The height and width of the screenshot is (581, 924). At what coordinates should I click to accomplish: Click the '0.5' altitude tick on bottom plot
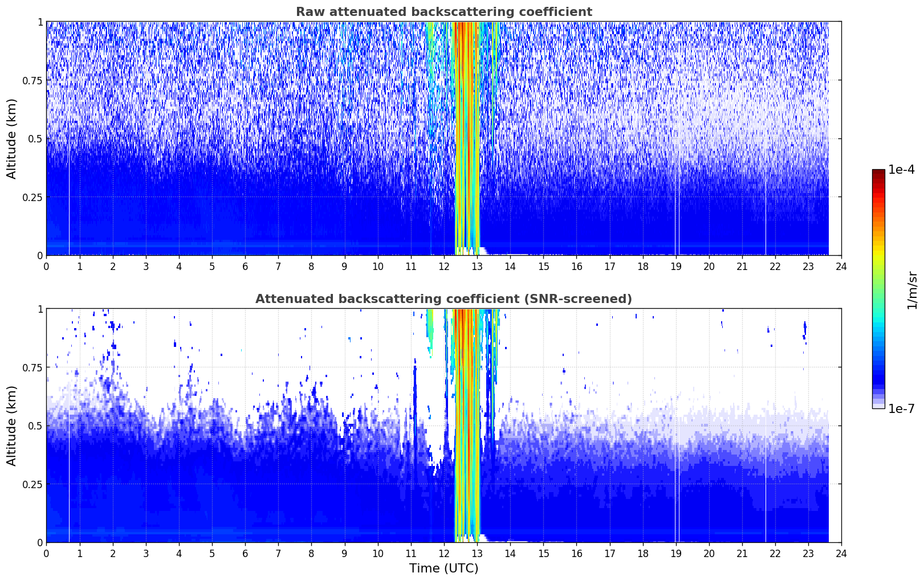coord(35,425)
